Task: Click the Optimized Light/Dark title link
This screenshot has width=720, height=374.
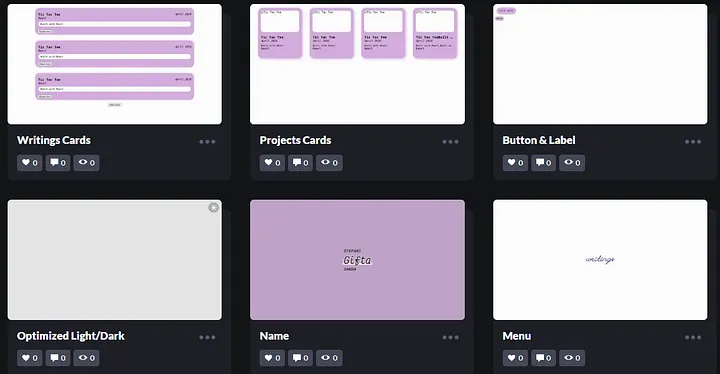Action: click(x=71, y=336)
